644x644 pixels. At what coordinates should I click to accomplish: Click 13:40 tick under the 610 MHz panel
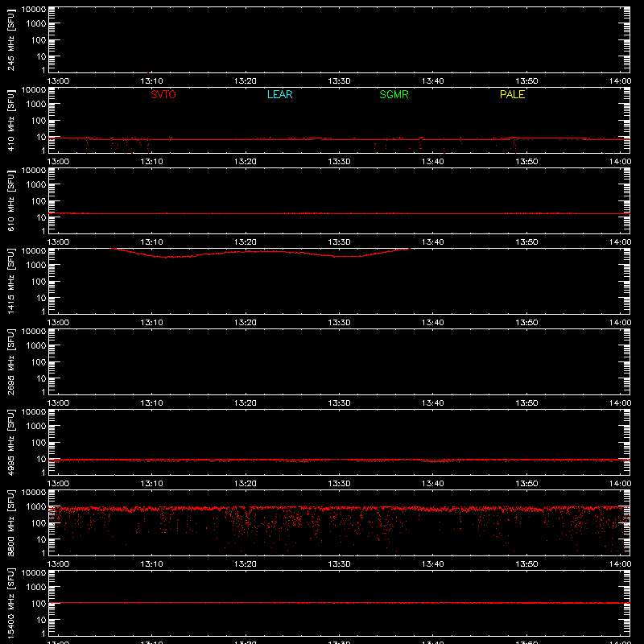point(433,242)
